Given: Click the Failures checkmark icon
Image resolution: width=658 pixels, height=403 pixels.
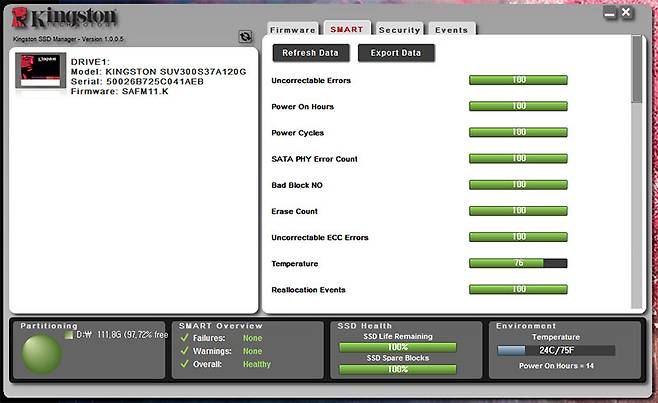Looking at the screenshot, I should click(x=183, y=338).
